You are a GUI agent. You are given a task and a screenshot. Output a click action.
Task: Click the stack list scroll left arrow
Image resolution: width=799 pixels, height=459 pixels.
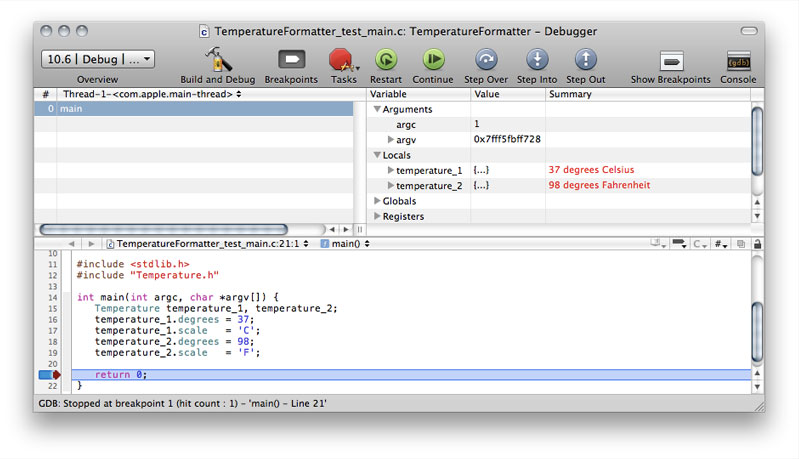[x=332, y=230]
